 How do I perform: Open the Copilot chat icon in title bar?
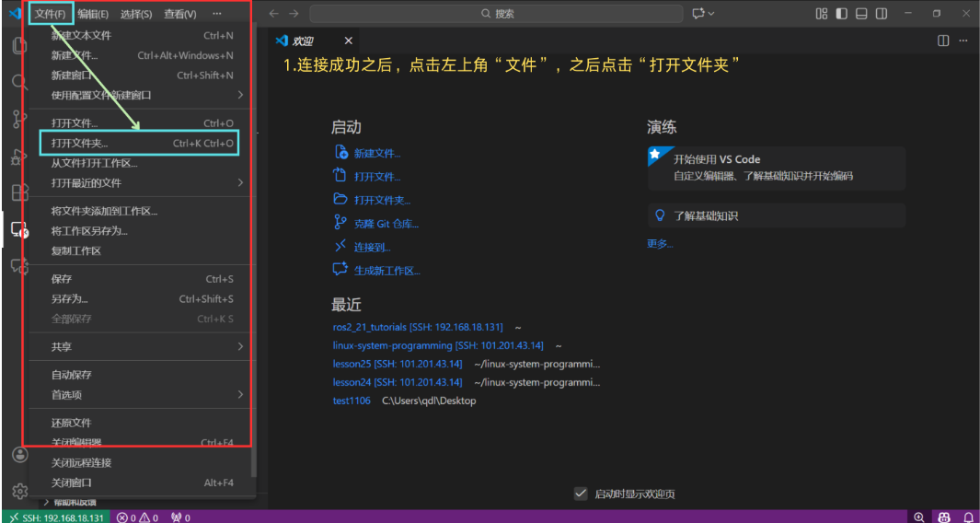click(698, 13)
